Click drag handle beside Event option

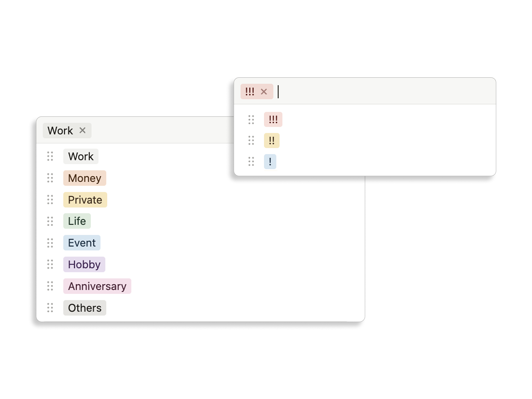tap(50, 243)
